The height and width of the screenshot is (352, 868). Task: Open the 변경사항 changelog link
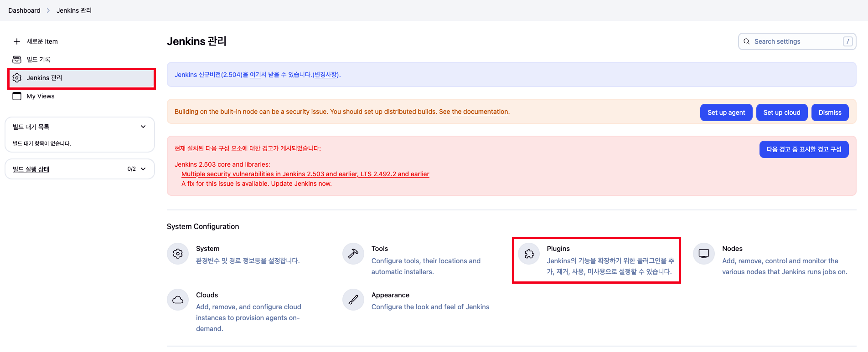pyautogui.click(x=326, y=75)
